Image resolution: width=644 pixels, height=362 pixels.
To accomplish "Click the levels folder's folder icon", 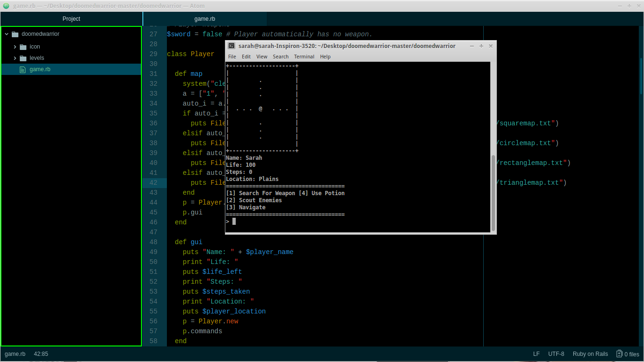I will (23, 58).
